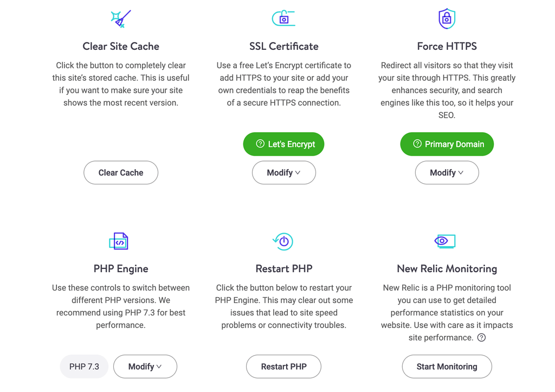Click the PHP 7.3 version label

pyautogui.click(x=83, y=367)
